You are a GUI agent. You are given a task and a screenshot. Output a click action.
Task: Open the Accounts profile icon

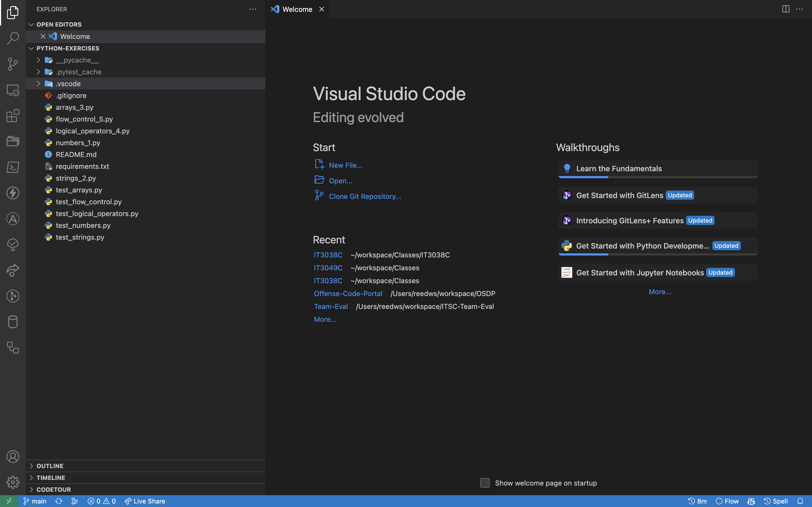[13, 457]
